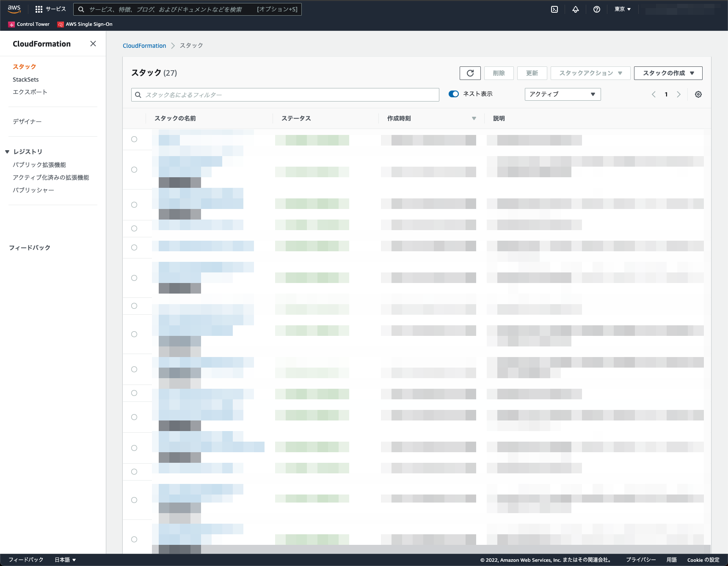Viewport: 728px width, 566px height.
Task: Click the スタックの名前 column header
Action: (175, 118)
